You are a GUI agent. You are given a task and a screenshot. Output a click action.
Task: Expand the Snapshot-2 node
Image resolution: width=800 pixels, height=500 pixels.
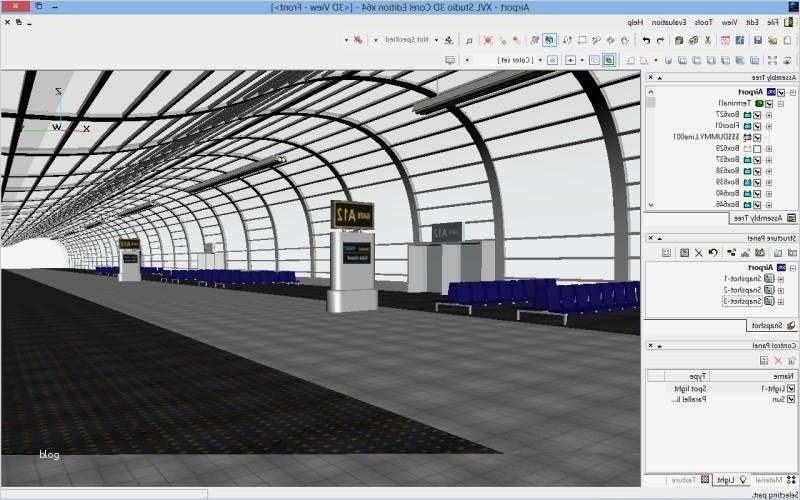[780, 290]
